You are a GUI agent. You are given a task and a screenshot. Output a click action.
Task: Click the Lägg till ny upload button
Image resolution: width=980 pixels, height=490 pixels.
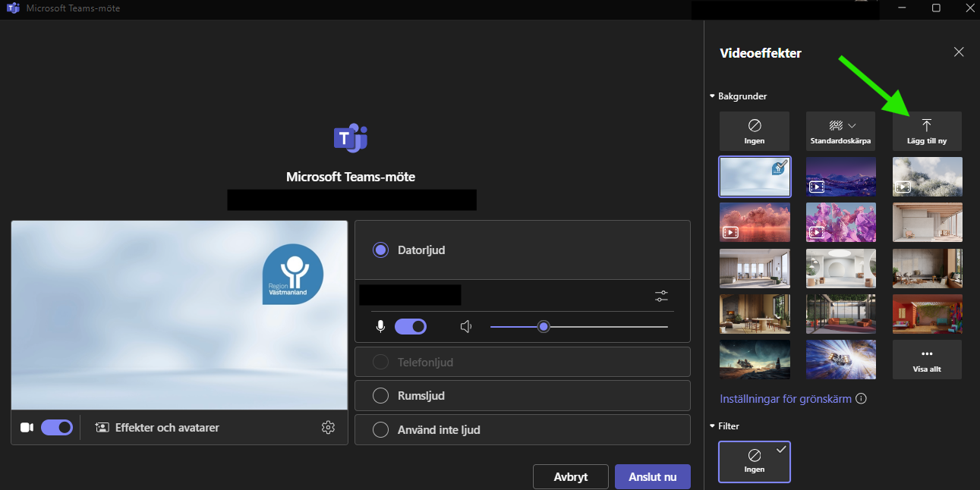pyautogui.click(x=926, y=131)
